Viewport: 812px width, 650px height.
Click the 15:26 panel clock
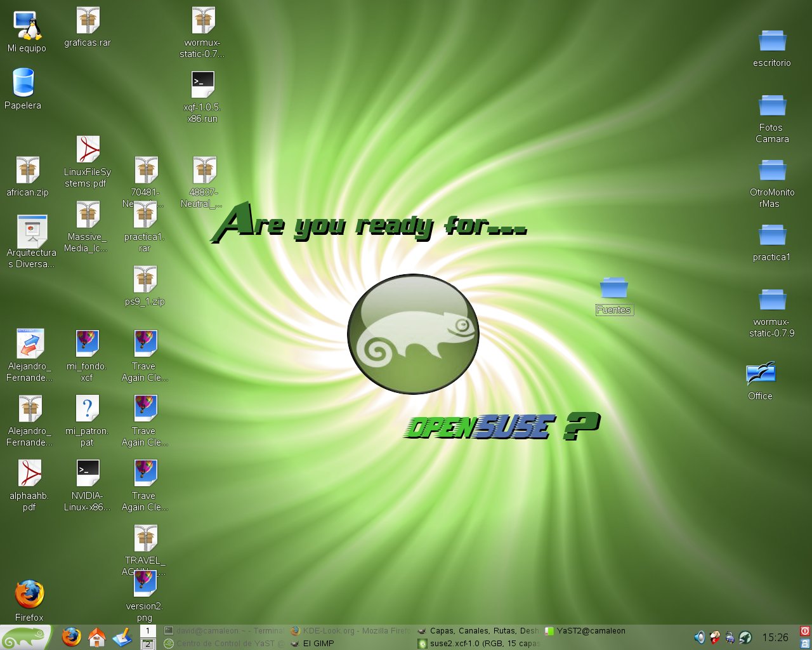coord(775,637)
